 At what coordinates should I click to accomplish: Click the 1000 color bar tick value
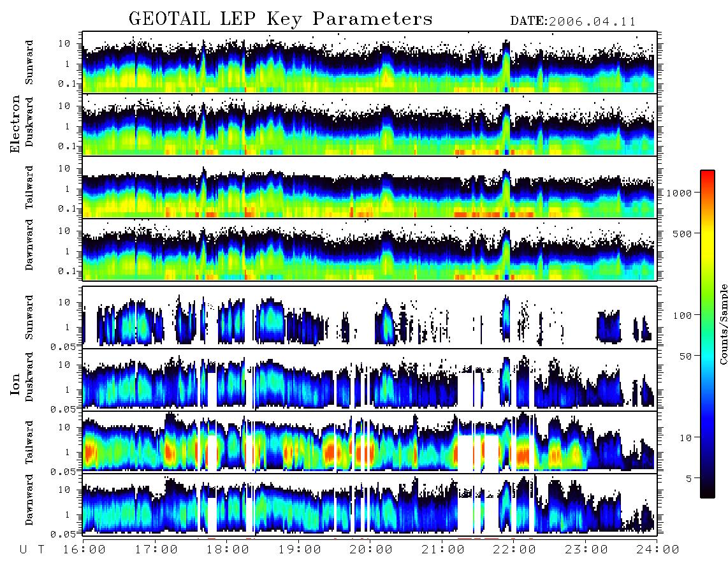tap(680, 193)
